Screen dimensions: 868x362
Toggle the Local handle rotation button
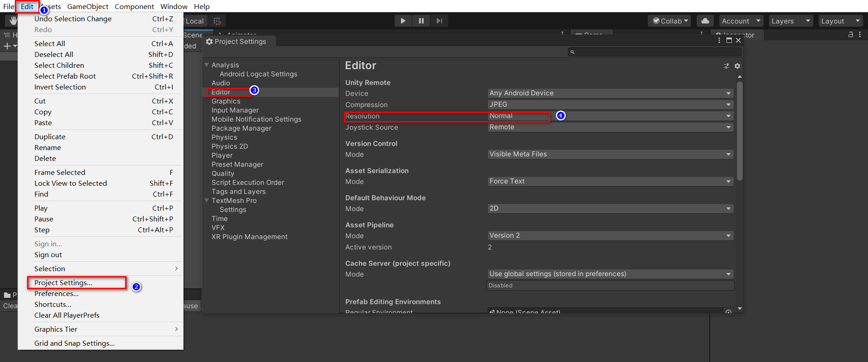[194, 21]
